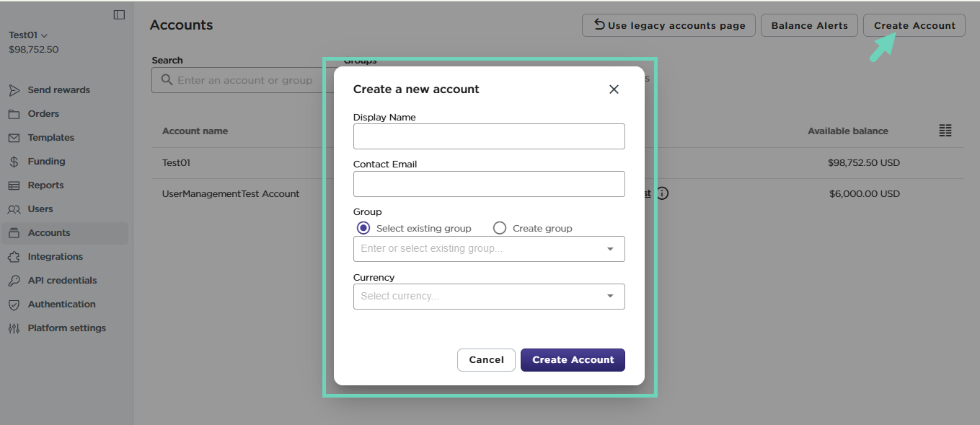Collapse the sidebar panel icon
Viewport: 980px width, 425px height.
click(x=119, y=14)
